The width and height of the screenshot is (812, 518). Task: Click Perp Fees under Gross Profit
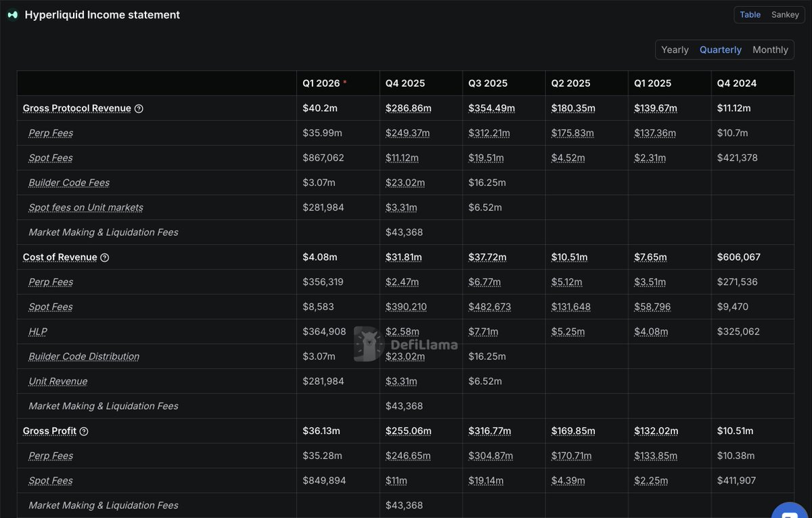click(x=51, y=456)
